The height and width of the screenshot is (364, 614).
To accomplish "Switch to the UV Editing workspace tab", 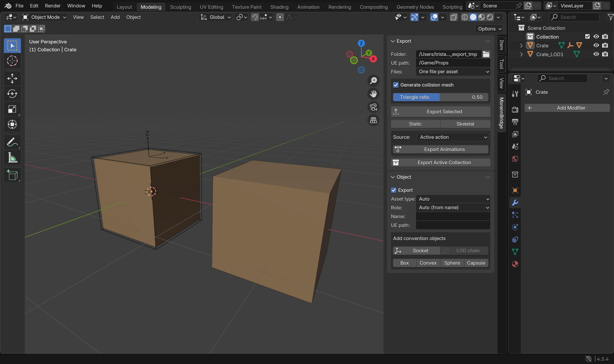I will point(211,7).
